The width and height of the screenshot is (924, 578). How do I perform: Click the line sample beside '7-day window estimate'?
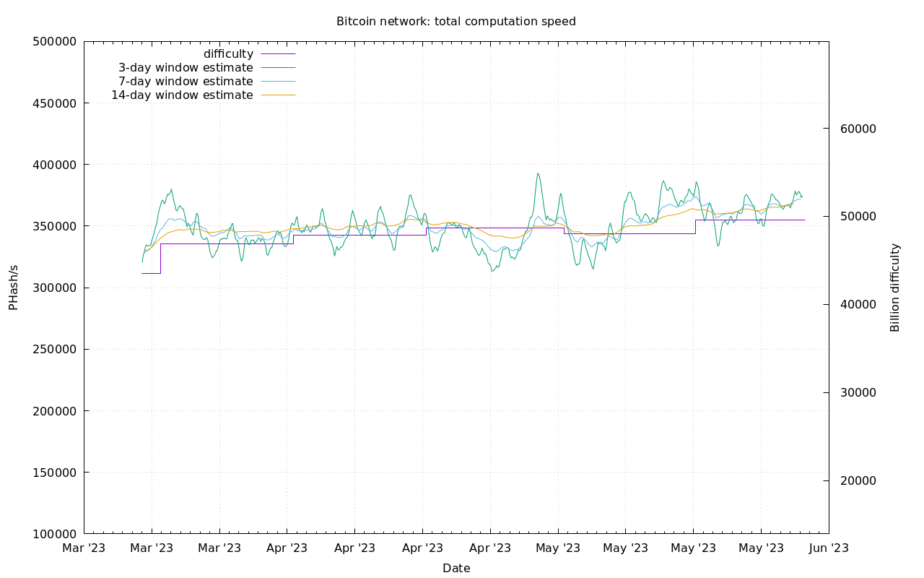pyautogui.click(x=278, y=82)
